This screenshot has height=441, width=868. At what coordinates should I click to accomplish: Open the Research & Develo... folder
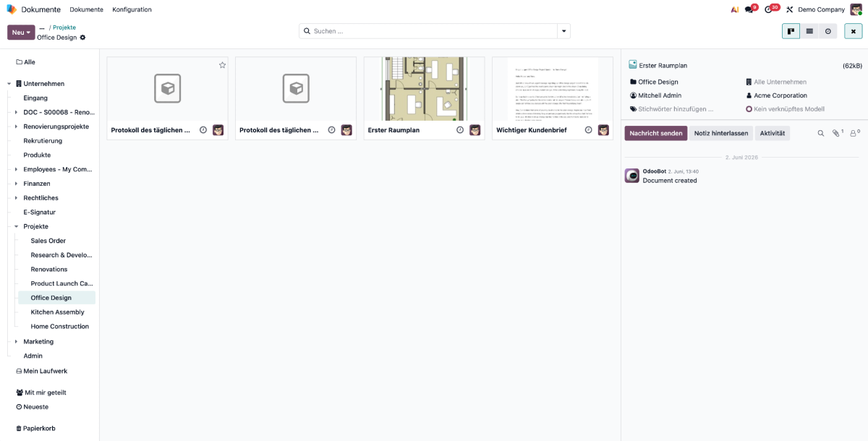click(61, 255)
